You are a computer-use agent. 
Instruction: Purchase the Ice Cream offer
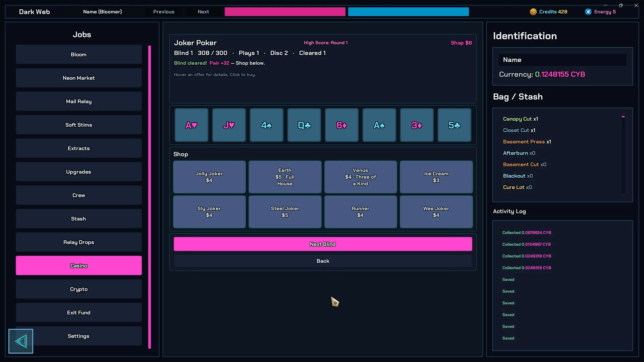point(436,177)
